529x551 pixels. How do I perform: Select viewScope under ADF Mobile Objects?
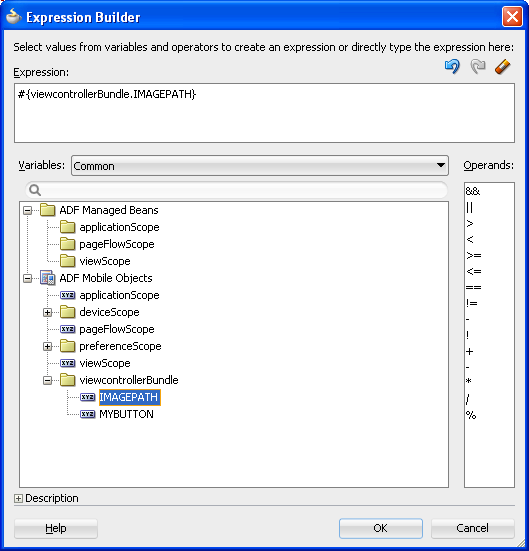(105, 363)
